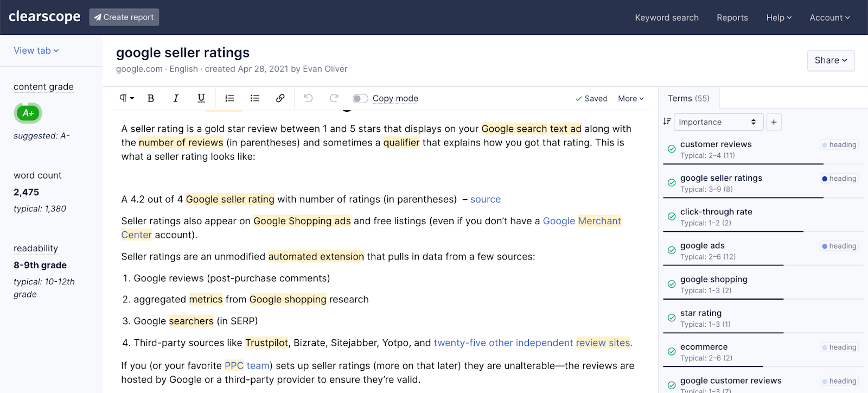The height and width of the screenshot is (393, 868).
Task: Click the content grade label
Action: 43,87
